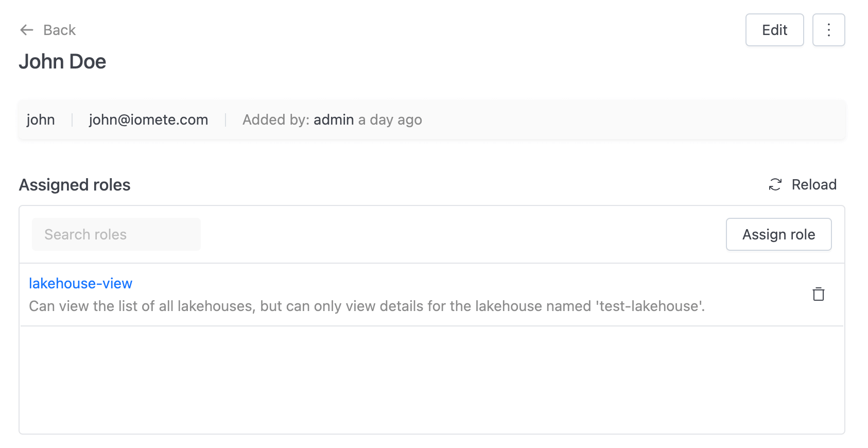Click the 'a day ago' timestamp

tap(390, 119)
